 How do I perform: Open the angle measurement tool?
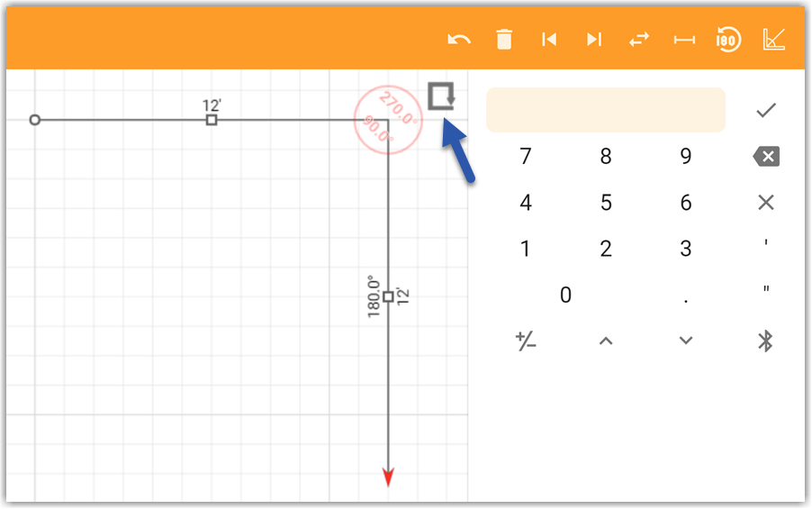click(x=773, y=40)
